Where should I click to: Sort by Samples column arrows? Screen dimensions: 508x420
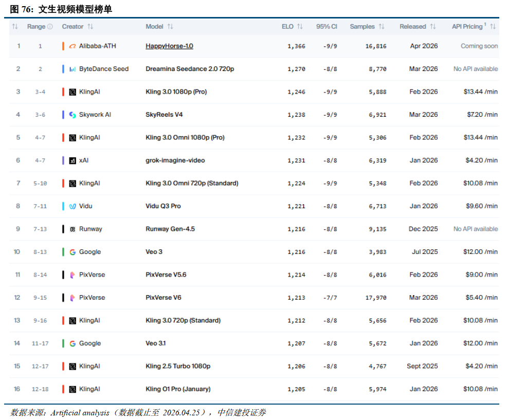[x=382, y=27]
